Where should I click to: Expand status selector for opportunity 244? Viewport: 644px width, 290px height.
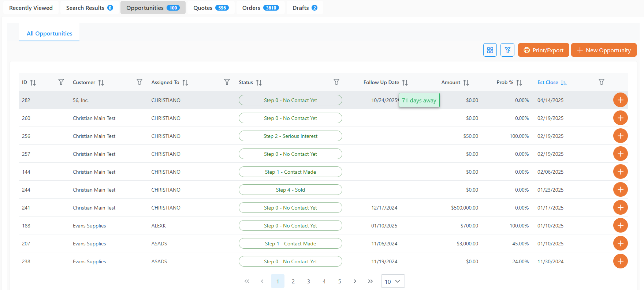[290, 190]
